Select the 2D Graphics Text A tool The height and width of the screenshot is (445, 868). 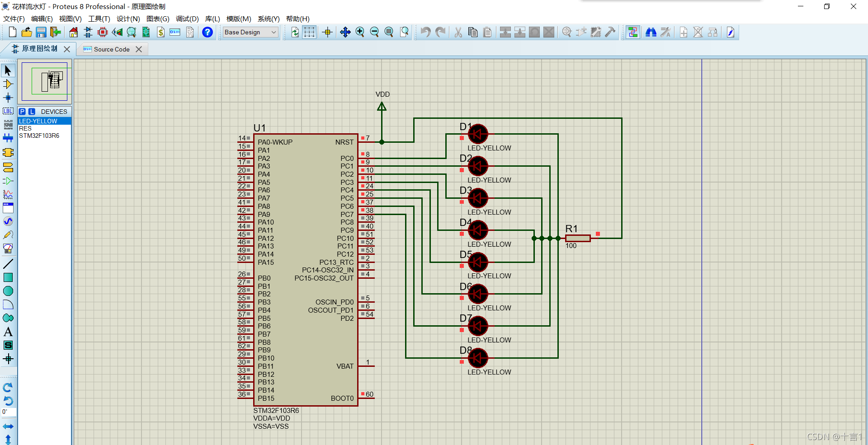point(8,332)
